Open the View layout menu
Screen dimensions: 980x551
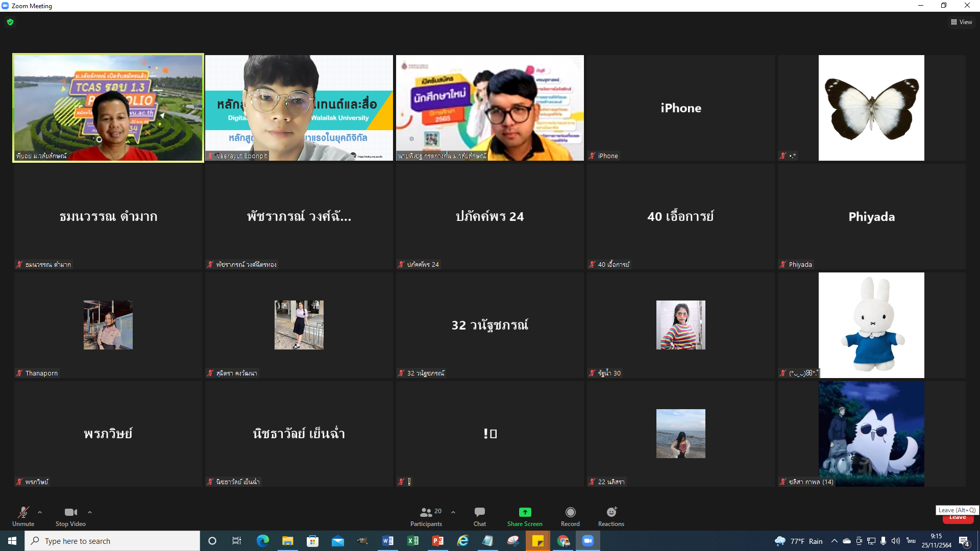[961, 22]
